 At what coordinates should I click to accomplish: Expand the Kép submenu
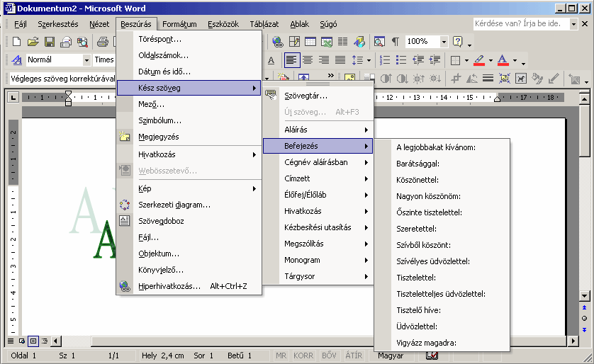pos(189,188)
